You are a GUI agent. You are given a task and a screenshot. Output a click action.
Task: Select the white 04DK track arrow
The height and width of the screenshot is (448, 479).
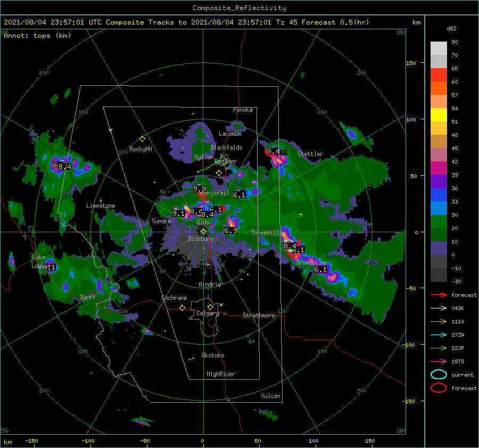click(439, 308)
